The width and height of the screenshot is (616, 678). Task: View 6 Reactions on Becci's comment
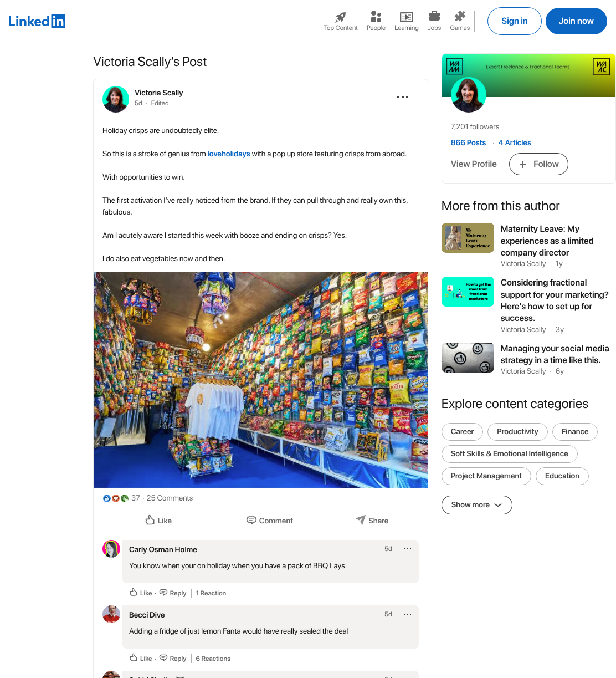click(x=213, y=659)
